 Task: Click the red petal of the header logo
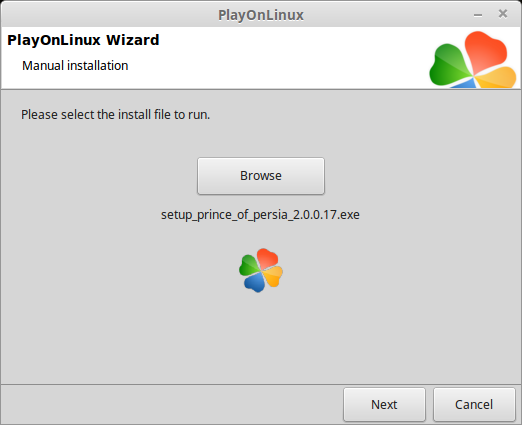pyautogui.click(x=485, y=50)
